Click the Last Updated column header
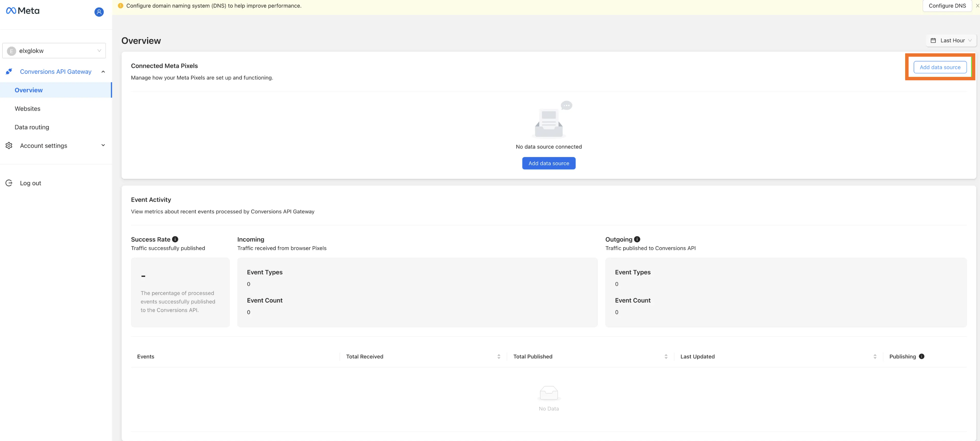 697,357
